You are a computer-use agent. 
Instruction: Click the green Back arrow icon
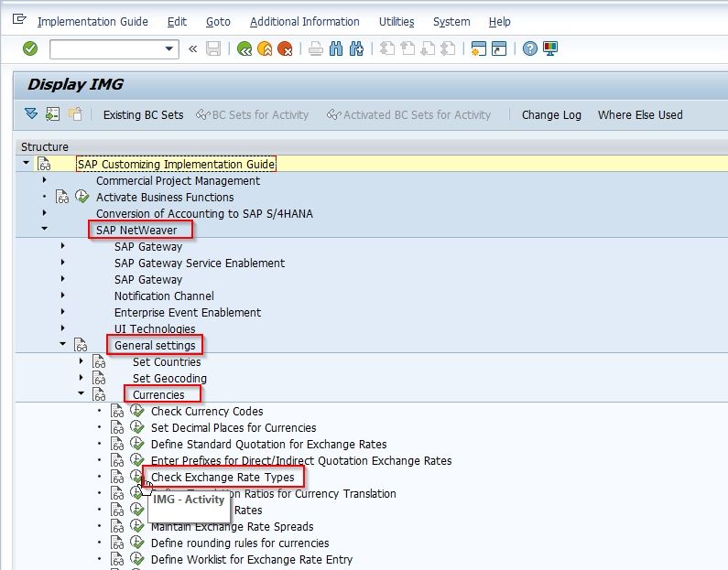click(x=244, y=48)
